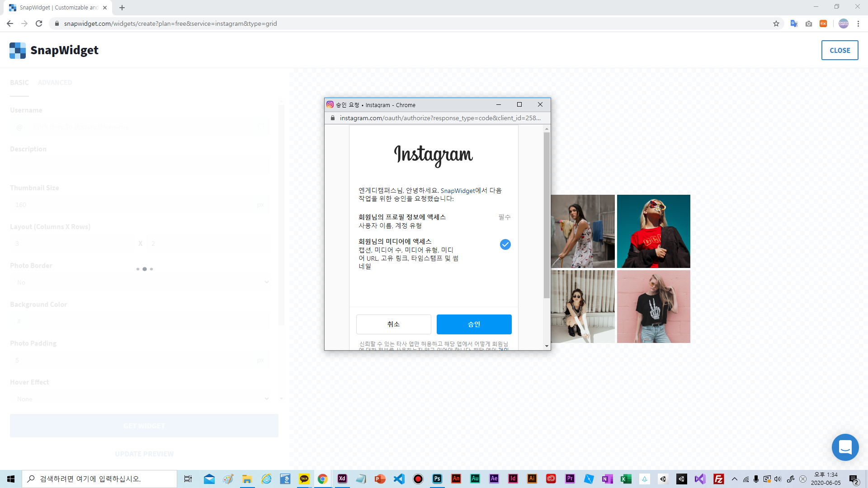Image resolution: width=868 pixels, height=488 pixels.
Task: Open Photoshop from the taskbar
Action: pos(437,479)
